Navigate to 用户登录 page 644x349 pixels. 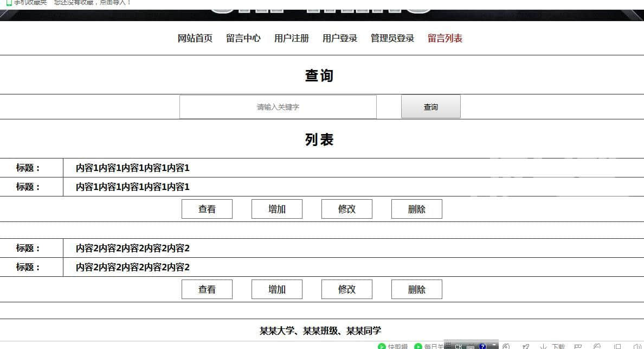(x=340, y=39)
